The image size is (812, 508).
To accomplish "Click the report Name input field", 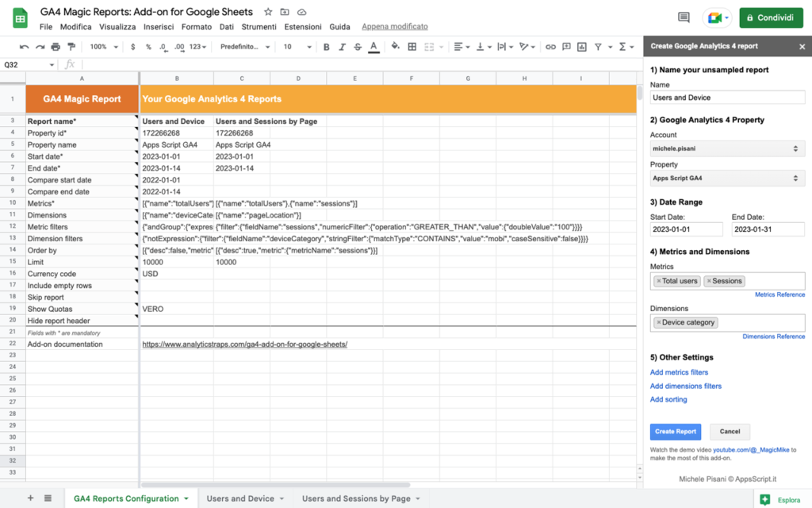I will click(x=727, y=98).
